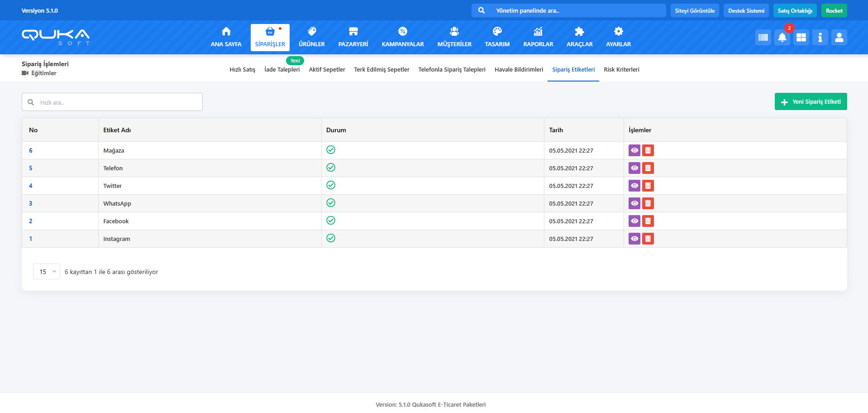The width and height of the screenshot is (868, 413).
Task: Open the grid layout icon in header
Action: point(801,38)
